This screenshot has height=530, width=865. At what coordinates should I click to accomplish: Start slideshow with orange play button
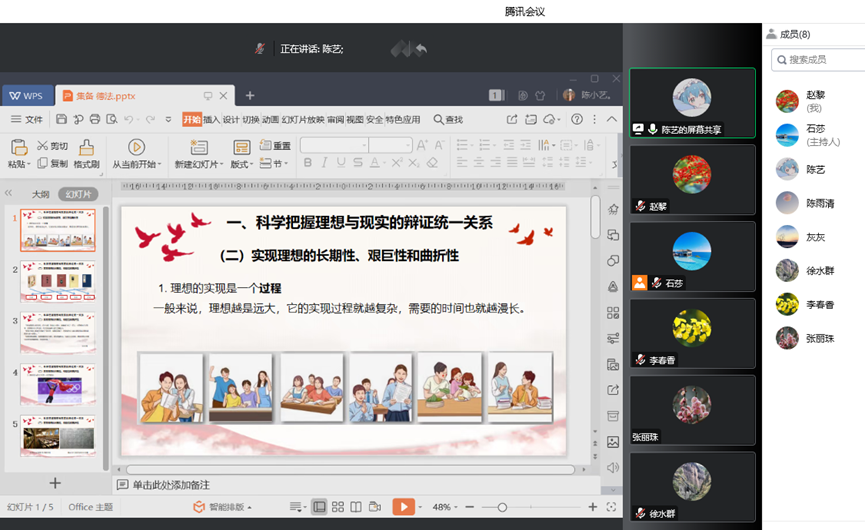(403, 507)
